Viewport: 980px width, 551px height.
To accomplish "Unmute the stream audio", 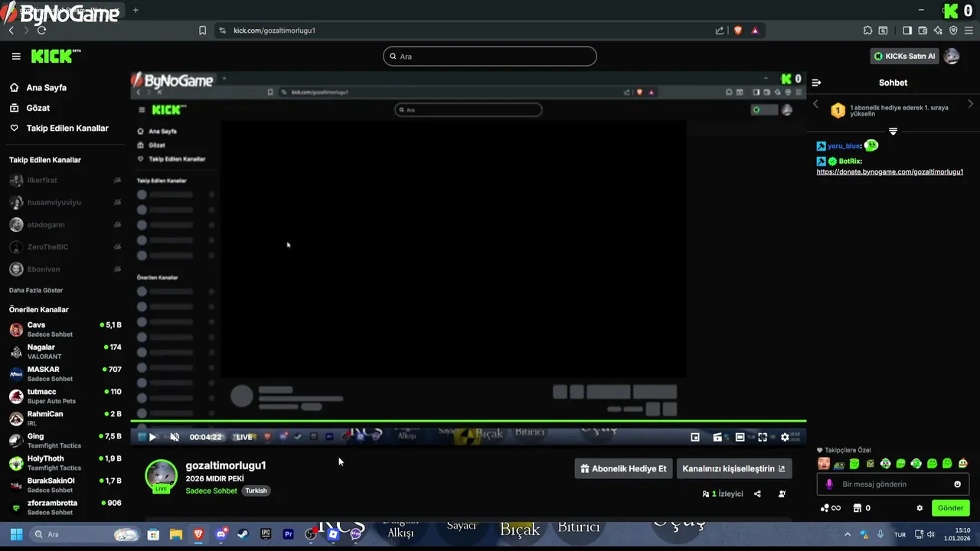I will click(175, 437).
